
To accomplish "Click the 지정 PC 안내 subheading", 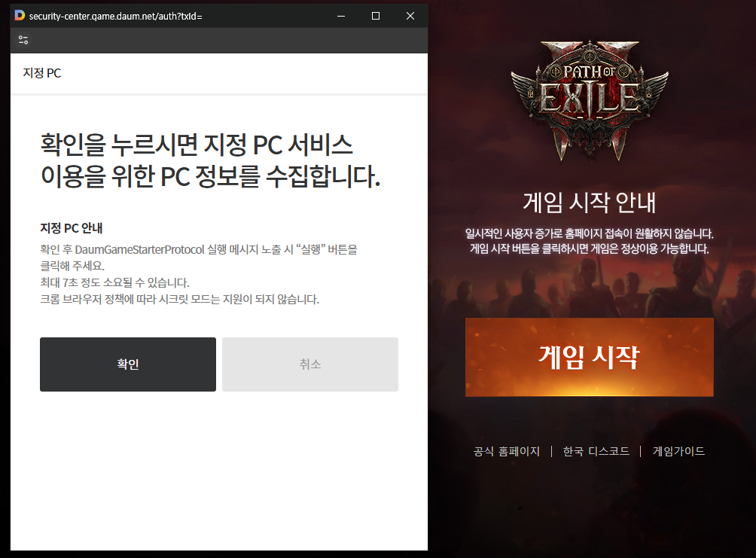I will (x=72, y=228).
